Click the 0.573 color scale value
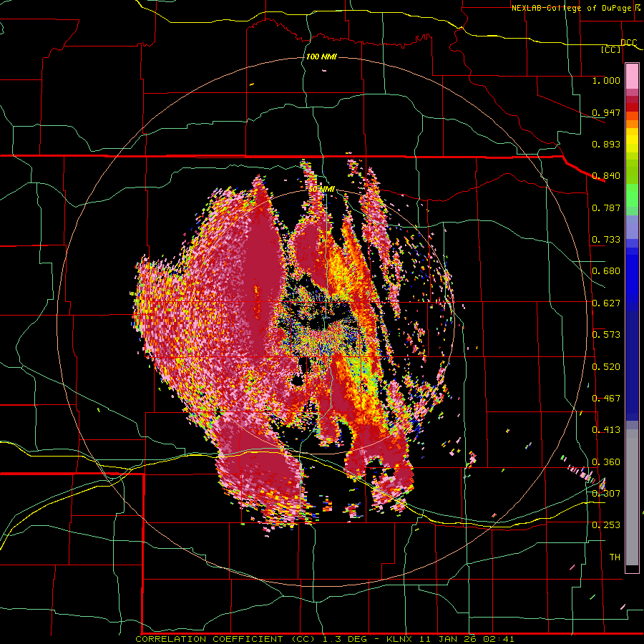The height and width of the screenshot is (644, 644). click(x=606, y=335)
